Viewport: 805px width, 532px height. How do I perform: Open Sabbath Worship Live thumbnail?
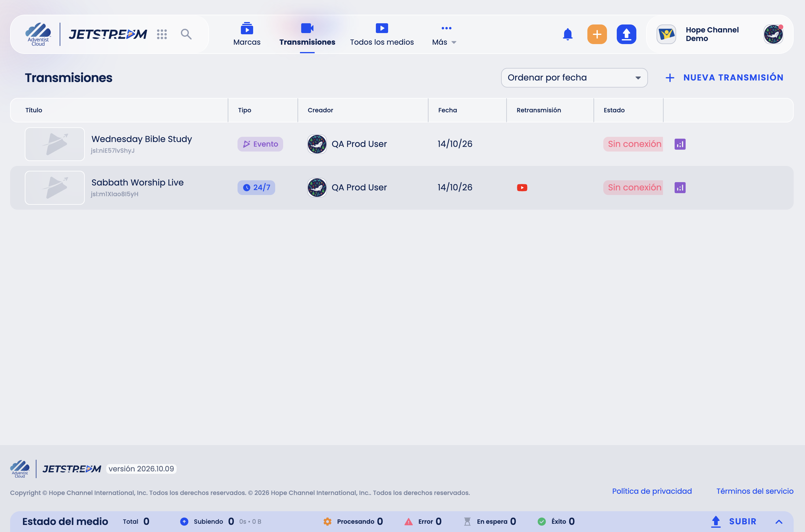click(x=54, y=188)
